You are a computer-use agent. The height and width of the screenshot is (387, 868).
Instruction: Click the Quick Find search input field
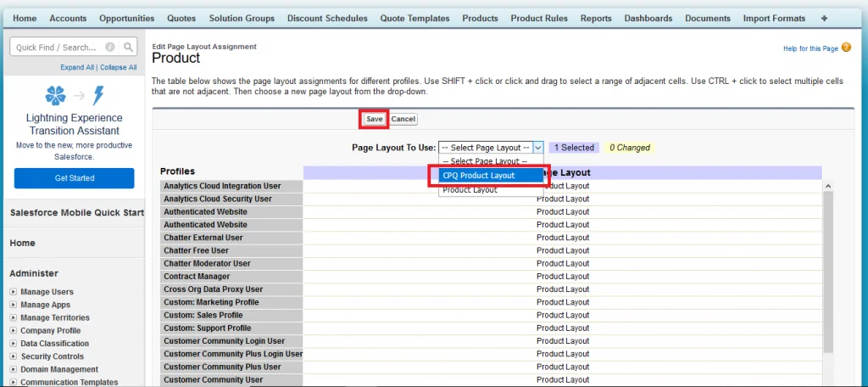click(58, 48)
